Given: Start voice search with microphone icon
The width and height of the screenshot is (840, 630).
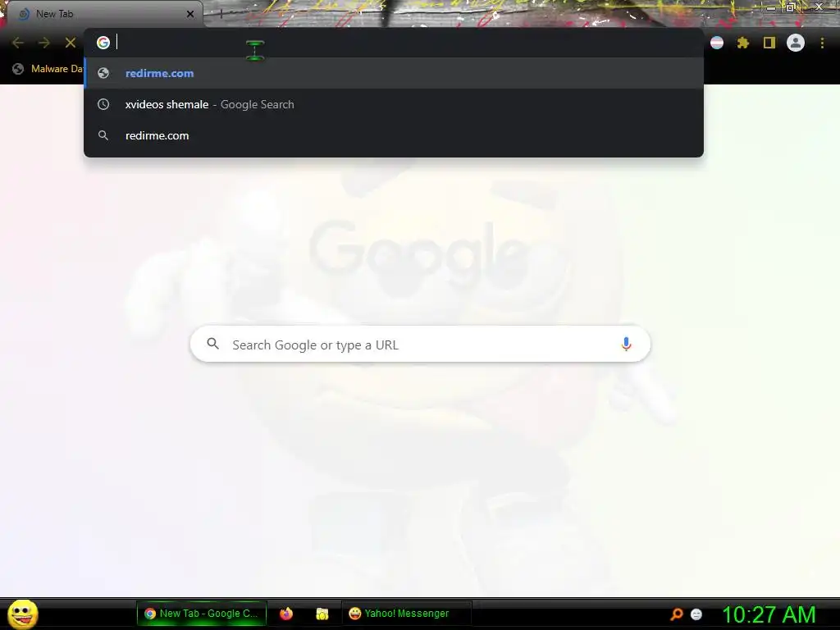Looking at the screenshot, I should tap(626, 344).
